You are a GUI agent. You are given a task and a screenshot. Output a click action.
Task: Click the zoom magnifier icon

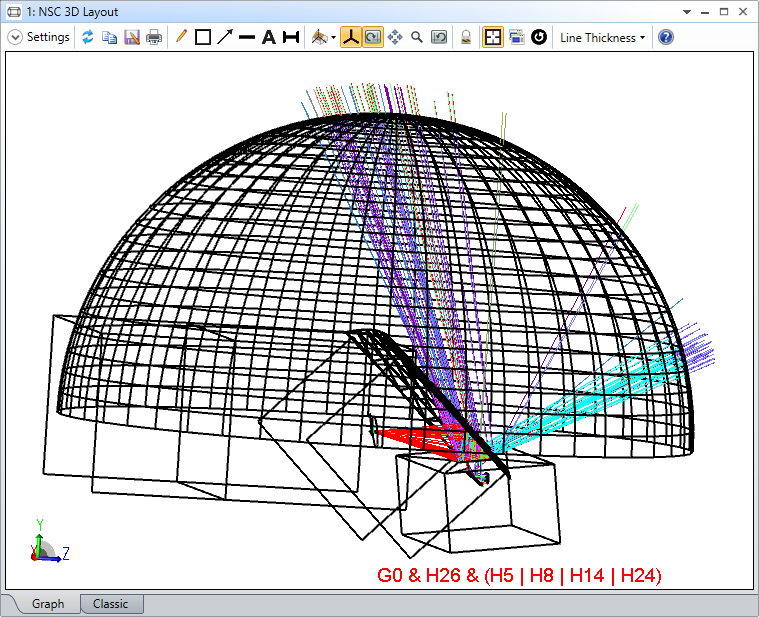coord(417,37)
